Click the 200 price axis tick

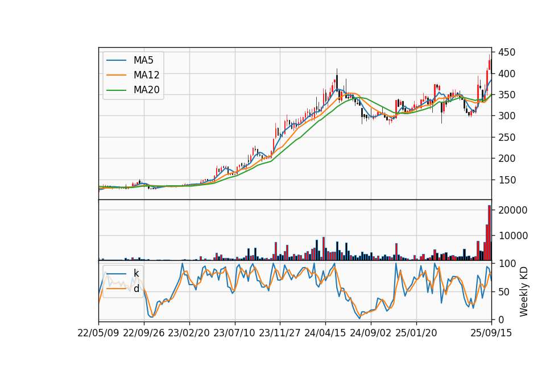pos(507,159)
